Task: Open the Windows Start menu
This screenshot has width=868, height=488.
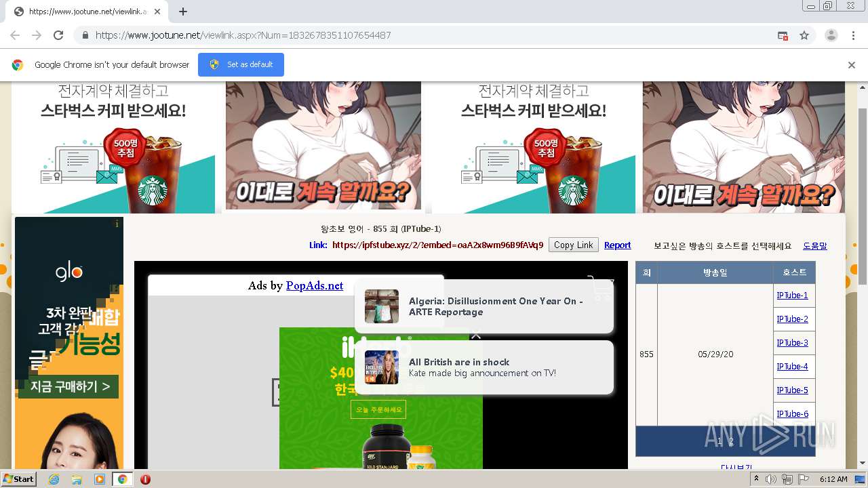Action: coord(19,479)
